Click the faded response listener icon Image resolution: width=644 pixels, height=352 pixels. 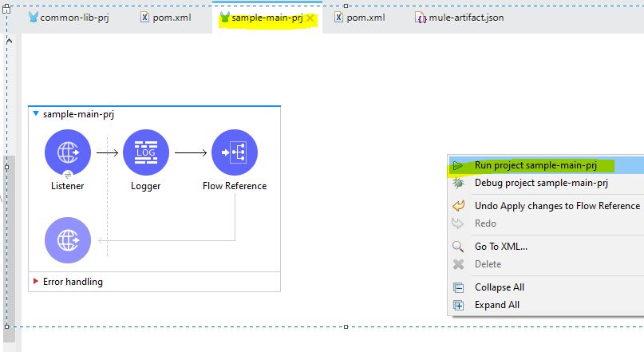(x=68, y=239)
